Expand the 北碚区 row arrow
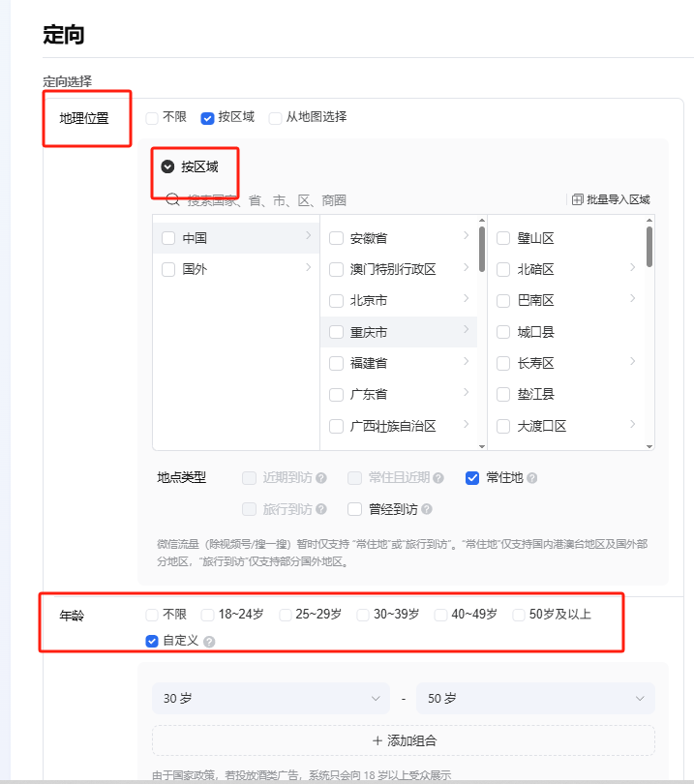Screen dimensions: 694x784 tap(632, 267)
